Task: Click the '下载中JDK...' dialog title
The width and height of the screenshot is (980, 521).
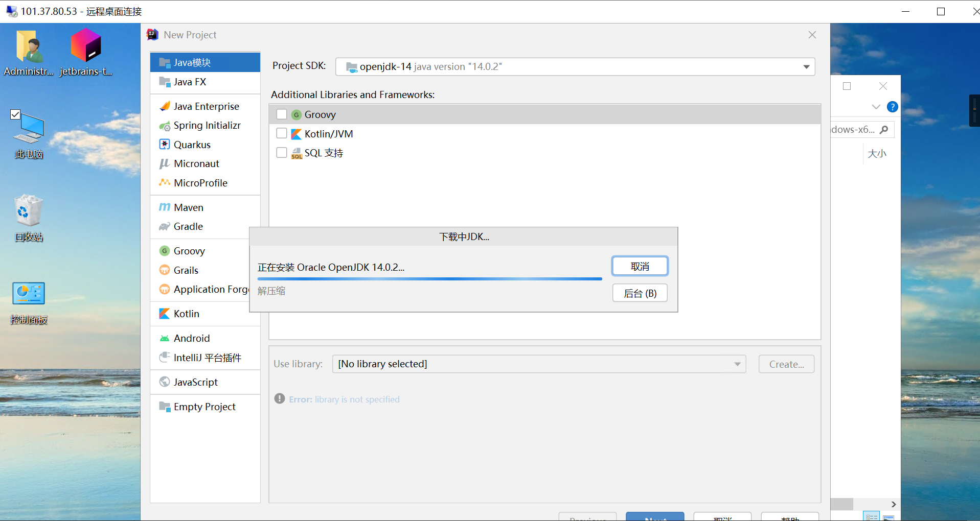Action: (464, 237)
